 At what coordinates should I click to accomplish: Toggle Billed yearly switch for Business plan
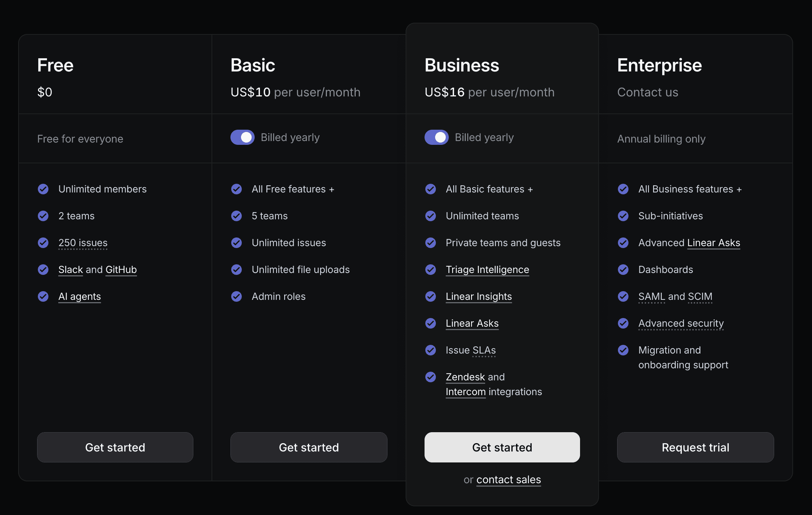pyautogui.click(x=436, y=137)
